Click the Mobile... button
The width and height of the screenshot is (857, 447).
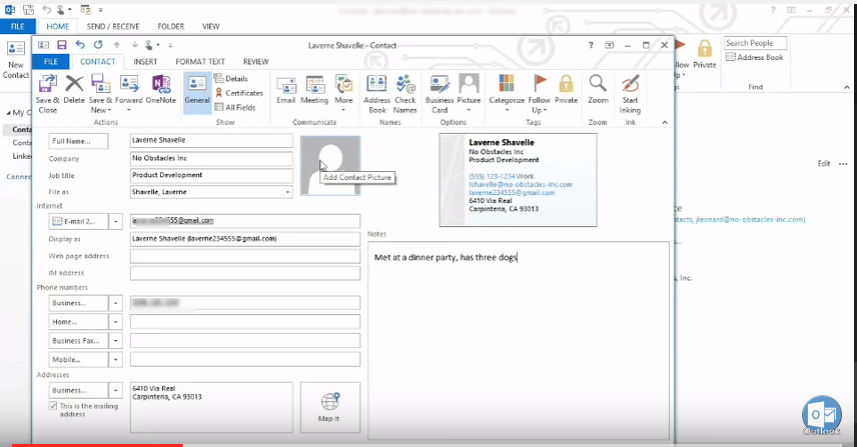[78, 360]
